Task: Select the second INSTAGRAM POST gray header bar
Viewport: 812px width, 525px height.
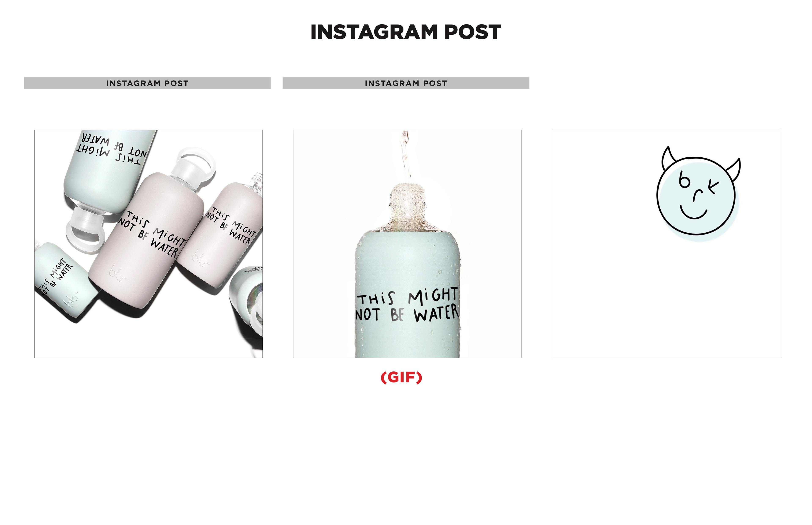Action: (406, 83)
